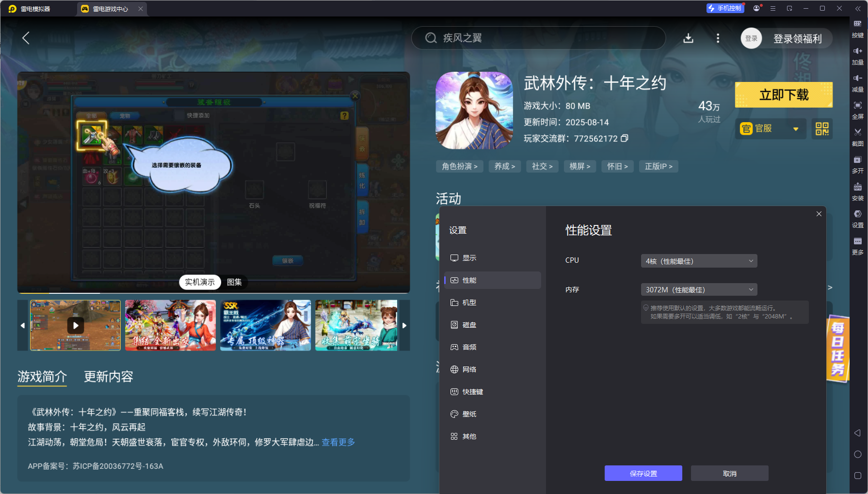Select 音频 in settings menu
Screen dimensions: 868x494
click(x=492, y=347)
